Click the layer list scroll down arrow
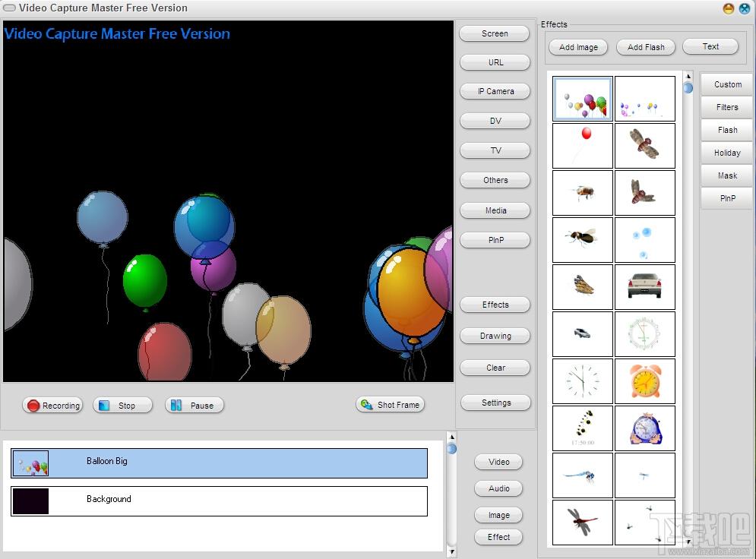 tap(452, 551)
